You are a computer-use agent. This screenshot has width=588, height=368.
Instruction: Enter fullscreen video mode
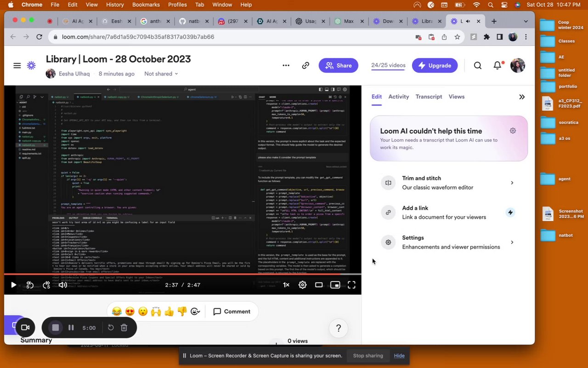(x=351, y=285)
